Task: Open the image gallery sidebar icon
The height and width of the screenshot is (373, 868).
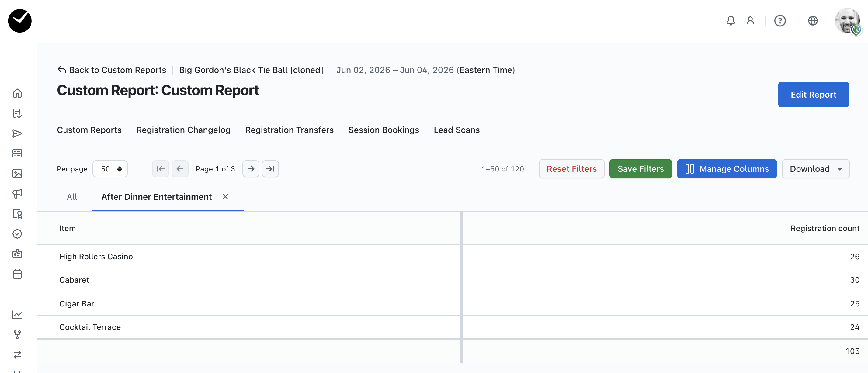Action: [x=17, y=174]
